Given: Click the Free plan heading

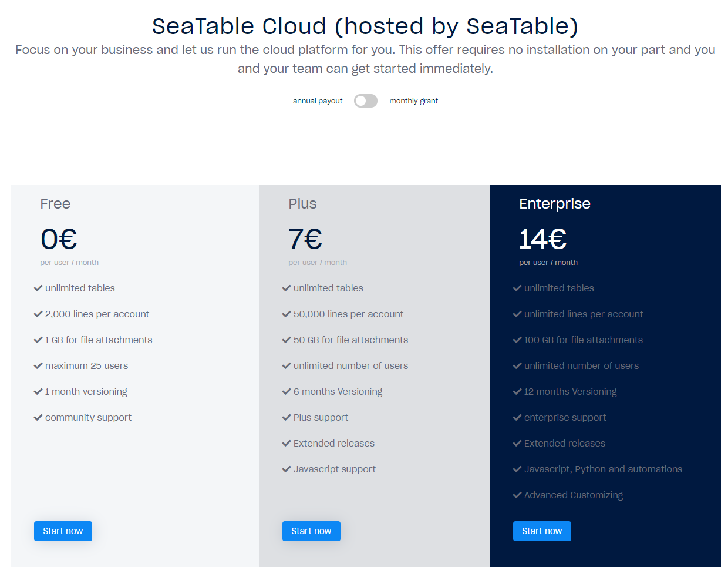Looking at the screenshot, I should (x=55, y=204).
